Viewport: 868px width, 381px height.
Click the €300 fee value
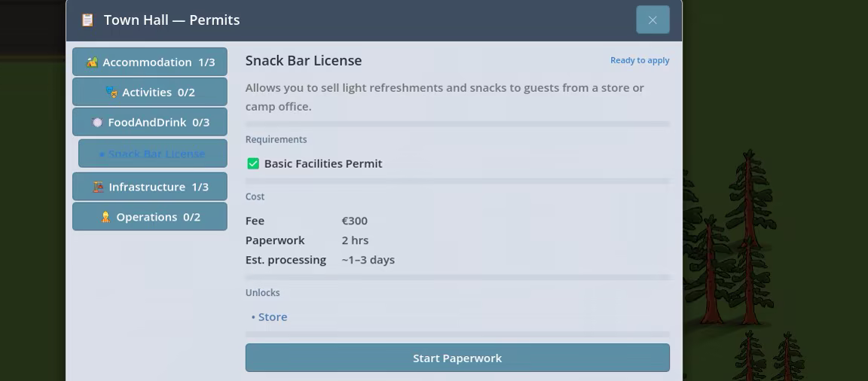[355, 221]
